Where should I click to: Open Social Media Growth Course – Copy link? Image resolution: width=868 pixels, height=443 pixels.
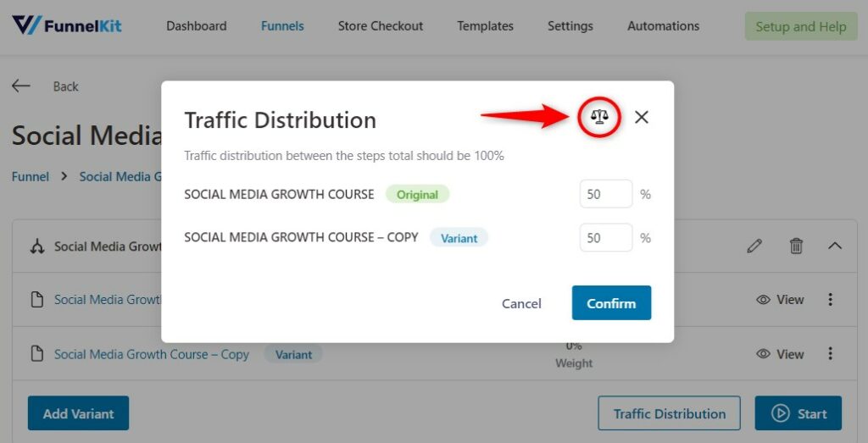click(152, 355)
